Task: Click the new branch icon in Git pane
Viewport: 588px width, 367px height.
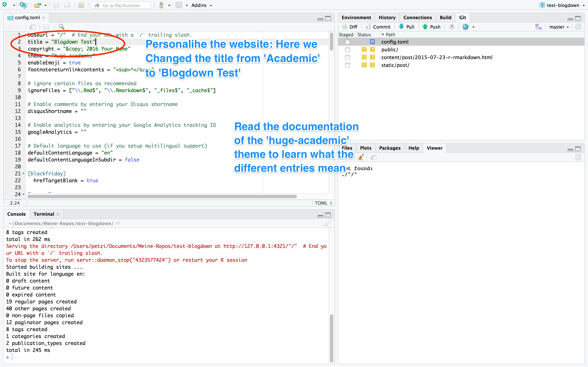Action: point(538,27)
